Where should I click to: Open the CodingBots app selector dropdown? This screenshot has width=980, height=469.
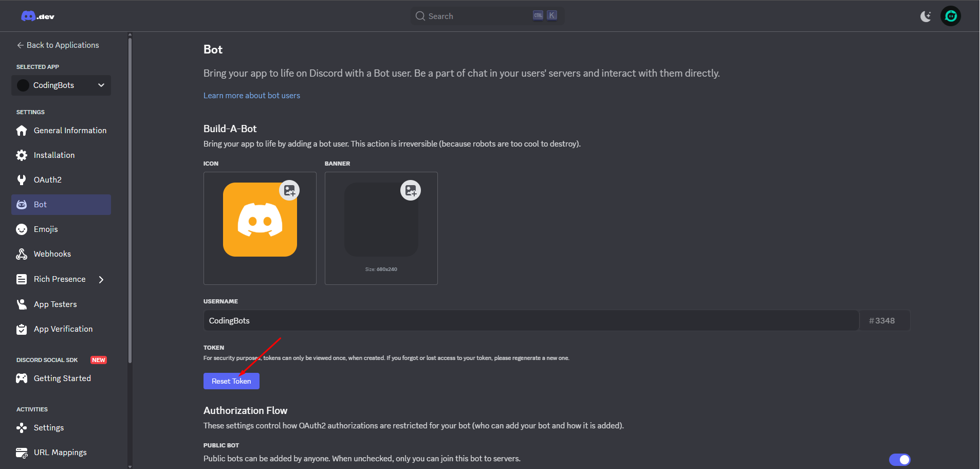61,85
